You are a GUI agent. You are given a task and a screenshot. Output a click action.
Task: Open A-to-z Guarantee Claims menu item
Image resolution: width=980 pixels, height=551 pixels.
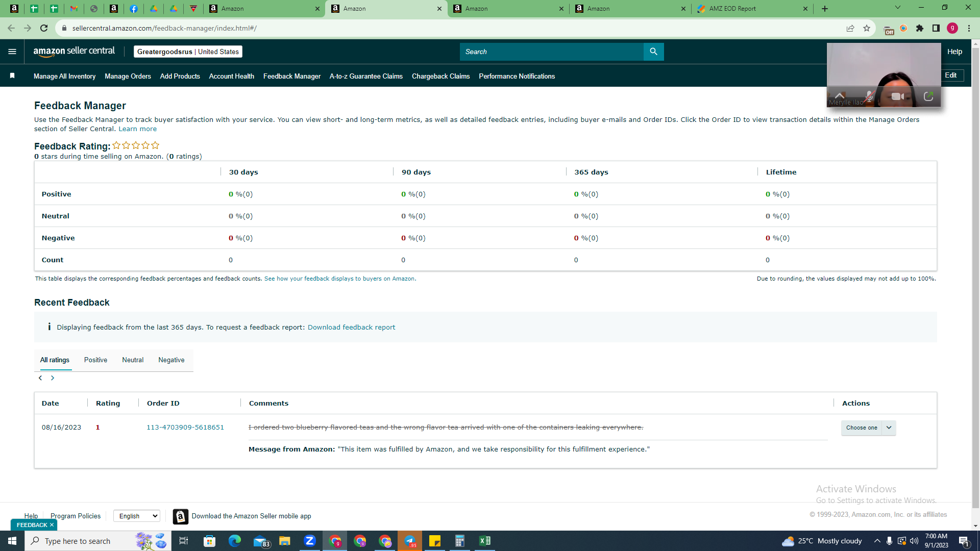click(366, 76)
